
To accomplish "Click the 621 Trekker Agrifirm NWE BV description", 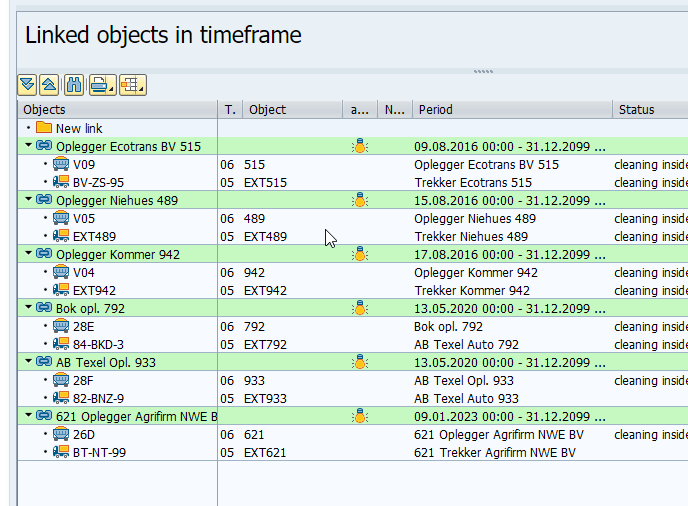I will 494,452.
